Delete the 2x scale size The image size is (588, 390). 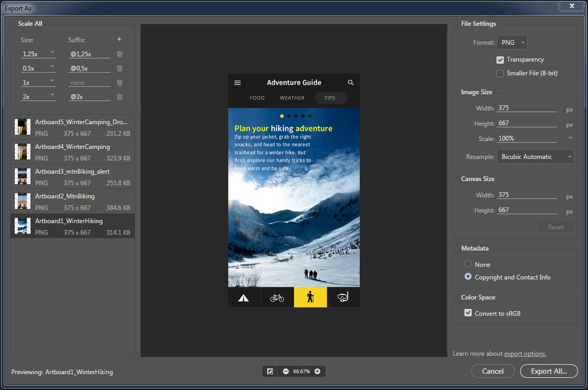click(119, 97)
